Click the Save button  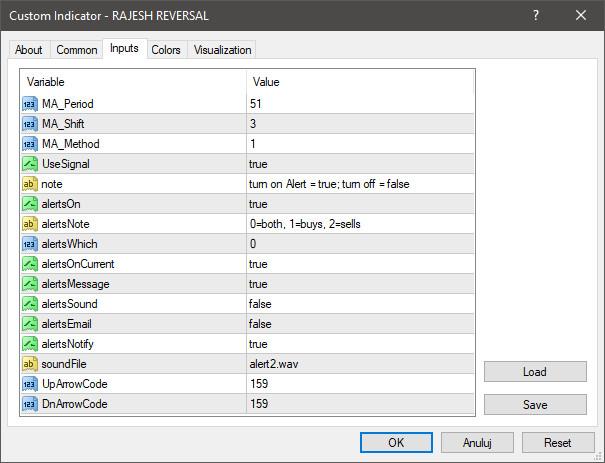tap(535, 405)
